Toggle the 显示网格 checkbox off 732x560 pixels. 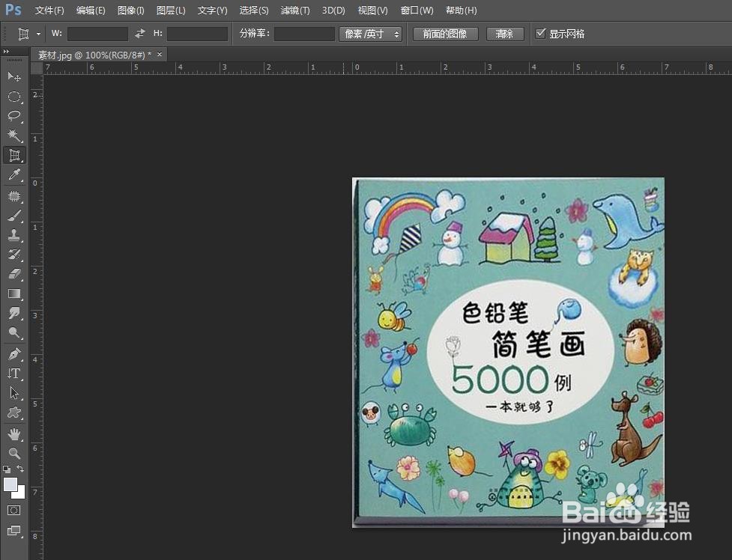(541, 33)
